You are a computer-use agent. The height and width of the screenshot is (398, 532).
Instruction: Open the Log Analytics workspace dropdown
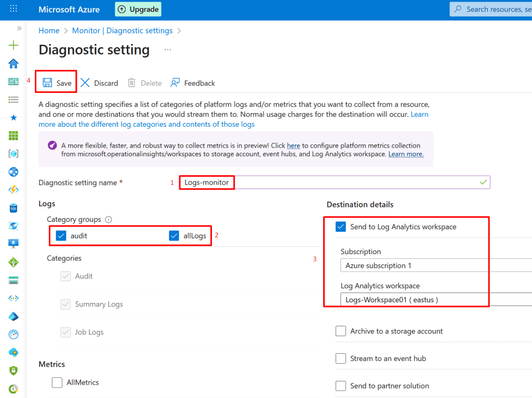(435, 300)
